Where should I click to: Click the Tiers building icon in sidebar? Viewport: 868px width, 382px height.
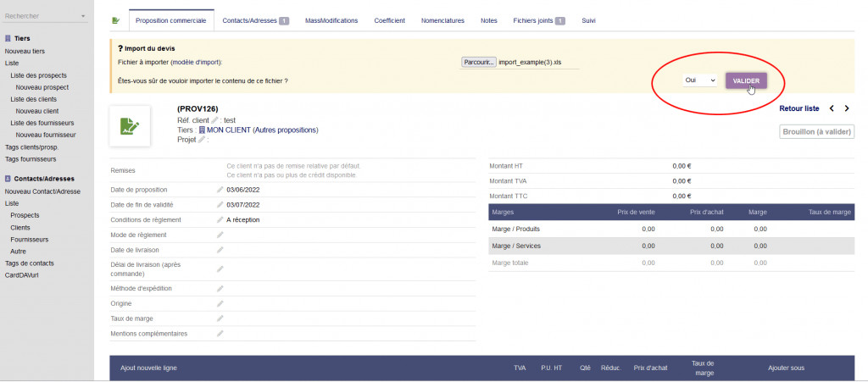(x=8, y=39)
